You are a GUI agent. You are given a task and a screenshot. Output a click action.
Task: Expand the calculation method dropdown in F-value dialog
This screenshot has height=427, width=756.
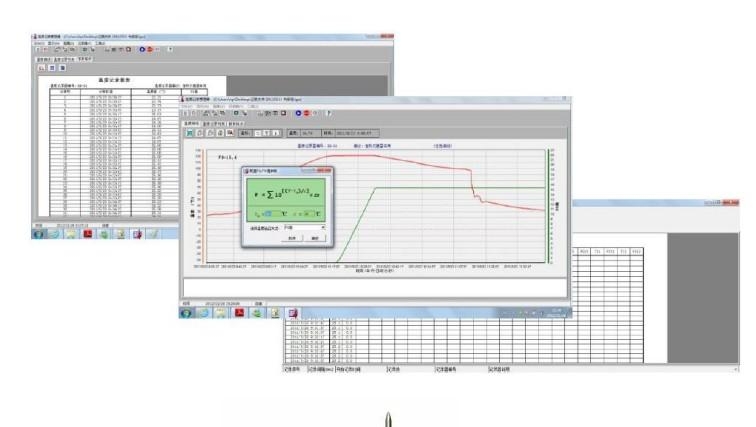[323, 227]
